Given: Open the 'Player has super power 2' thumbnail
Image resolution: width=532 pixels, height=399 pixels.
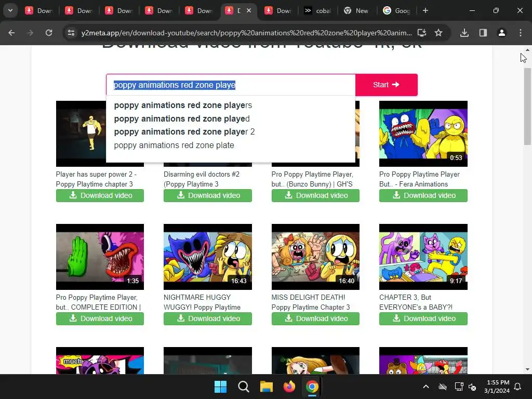Looking at the screenshot, I should point(81,134).
